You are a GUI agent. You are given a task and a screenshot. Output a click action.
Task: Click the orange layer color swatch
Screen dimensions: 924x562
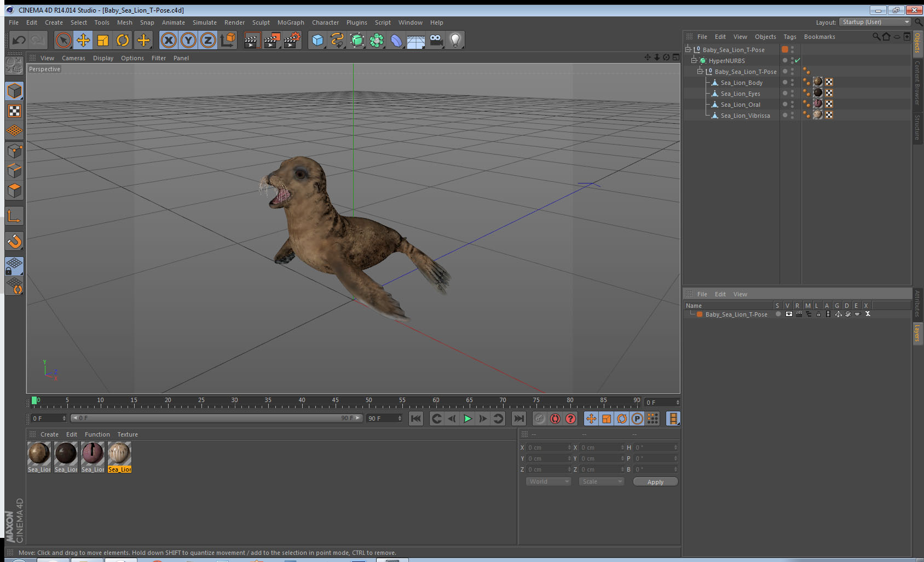[700, 314]
